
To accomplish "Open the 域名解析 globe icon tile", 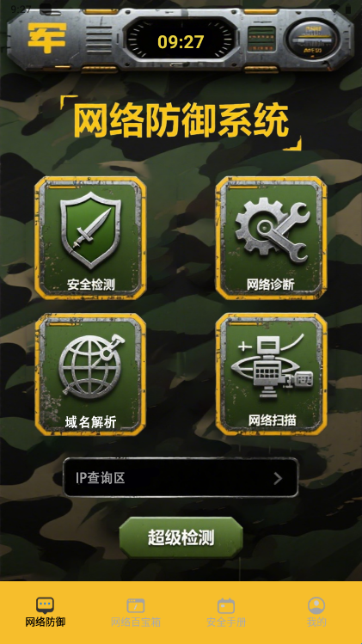I will [x=90, y=374].
